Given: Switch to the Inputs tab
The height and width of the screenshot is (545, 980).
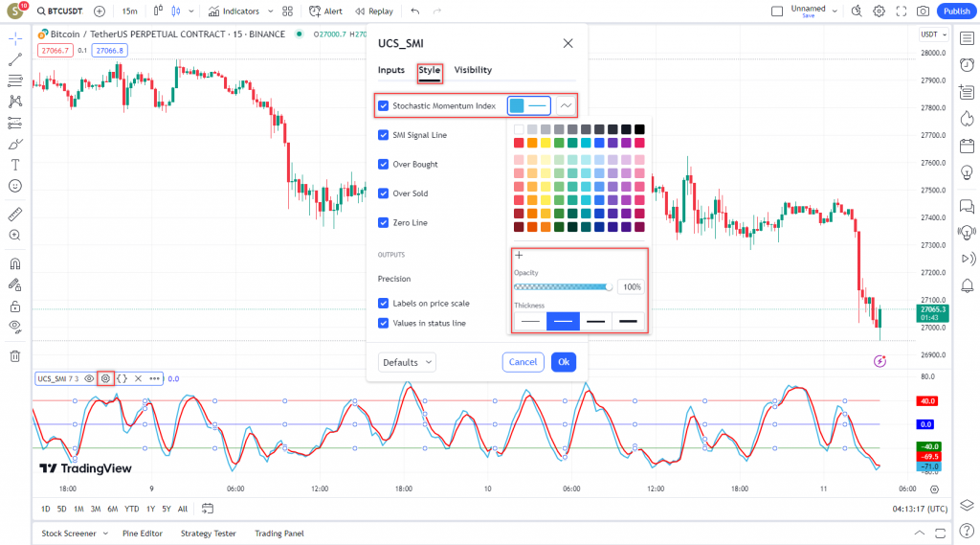Looking at the screenshot, I should (x=390, y=70).
